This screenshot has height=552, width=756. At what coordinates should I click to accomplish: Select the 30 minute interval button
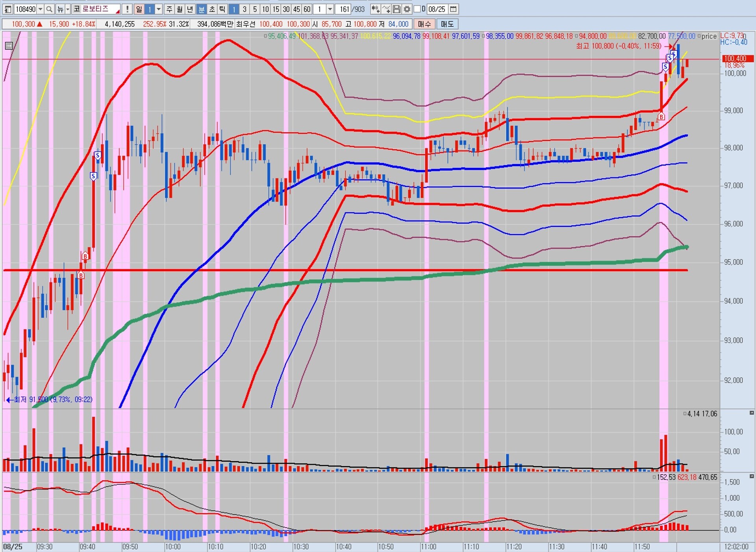(x=286, y=9)
